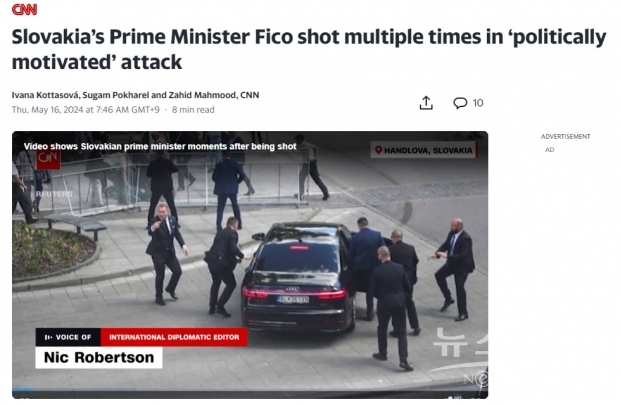The width and height of the screenshot is (620, 404).
Task: Click the Reuters watermark on the video
Action: click(54, 194)
